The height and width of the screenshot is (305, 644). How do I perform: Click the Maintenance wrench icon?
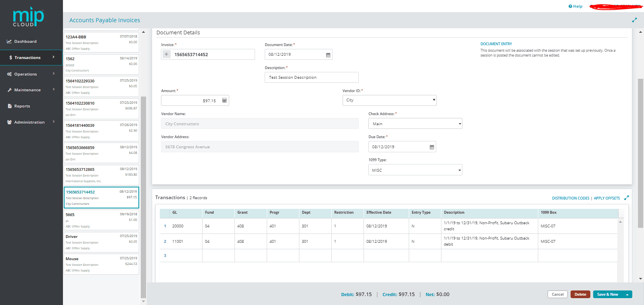[x=9, y=90]
